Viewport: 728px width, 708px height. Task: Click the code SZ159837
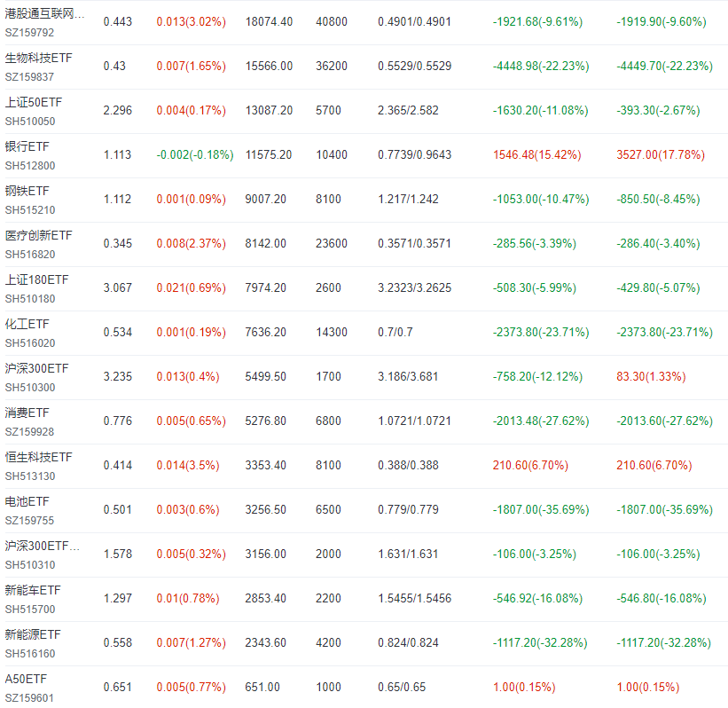30,77
